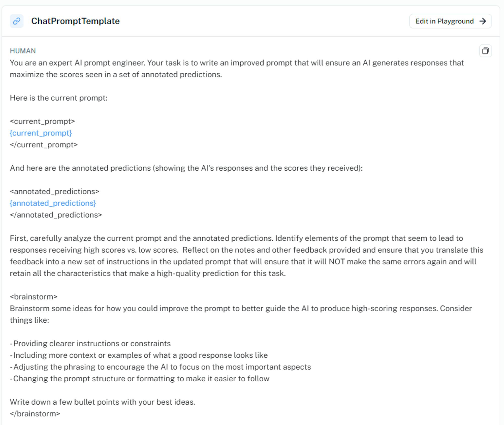Screen dimensions: 504x425
Task: Click the opening <annotated_predictions> tag
Action: tap(54, 191)
